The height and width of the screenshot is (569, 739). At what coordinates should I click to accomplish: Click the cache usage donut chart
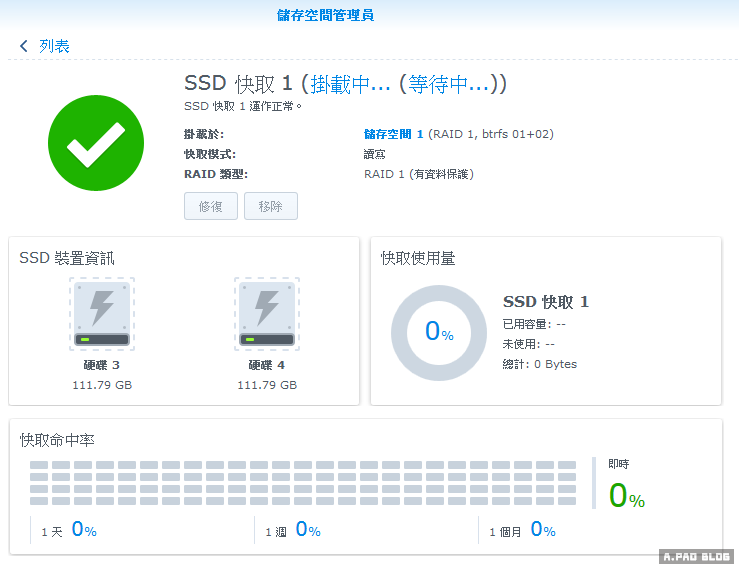click(x=438, y=332)
